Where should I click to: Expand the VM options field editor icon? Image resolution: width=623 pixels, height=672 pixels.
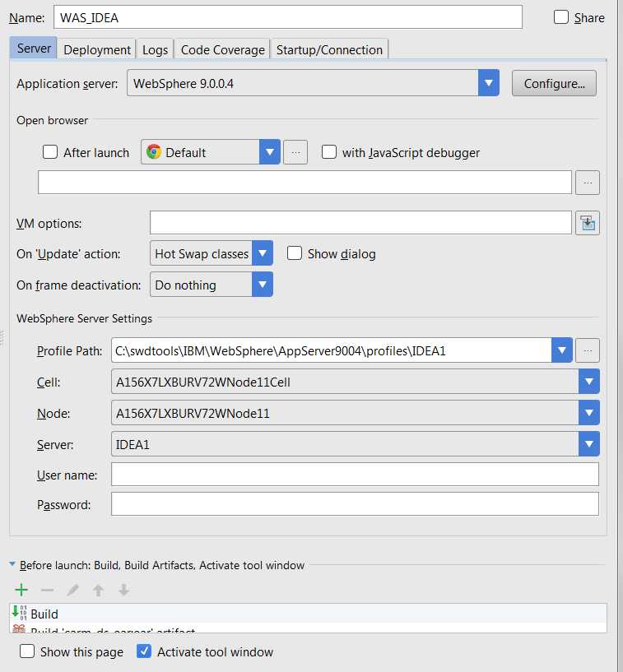click(x=588, y=223)
